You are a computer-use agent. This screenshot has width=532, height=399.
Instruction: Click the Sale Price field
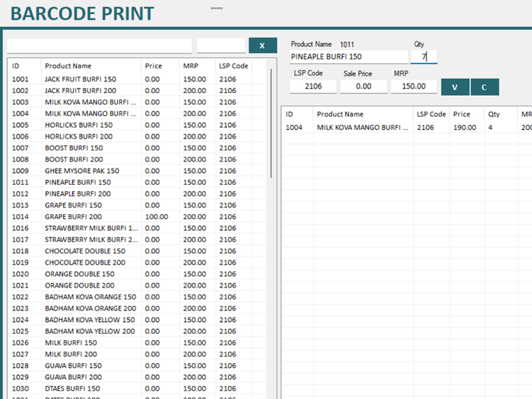pos(364,86)
